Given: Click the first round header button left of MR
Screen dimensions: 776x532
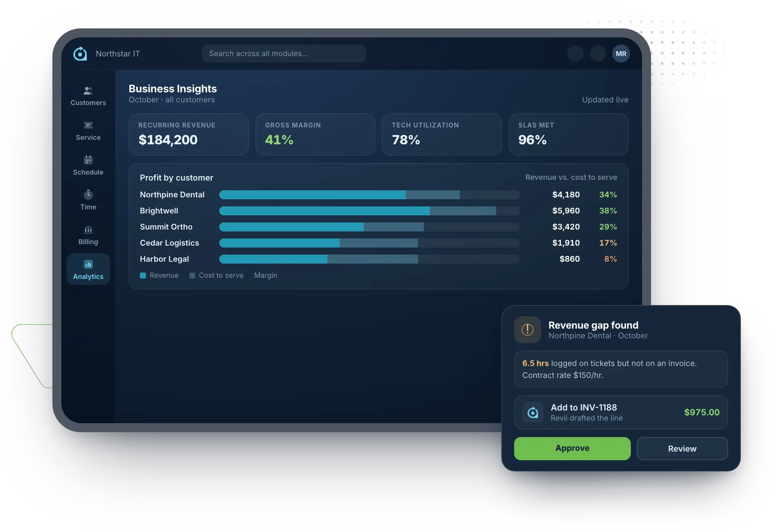Looking at the screenshot, I should [575, 53].
